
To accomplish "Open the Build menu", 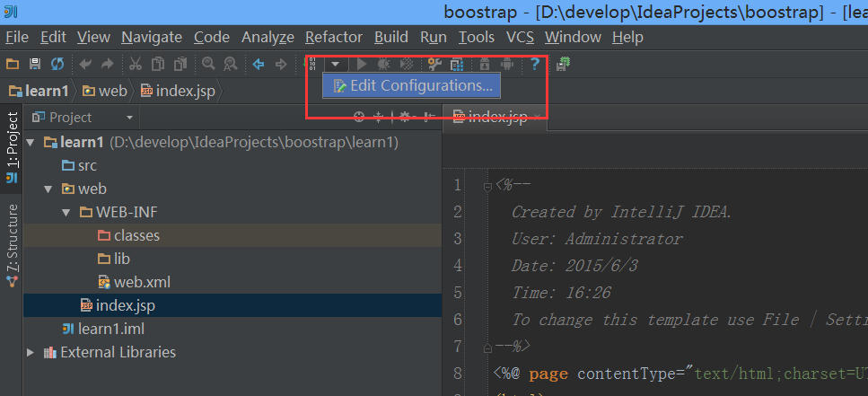I will (391, 37).
